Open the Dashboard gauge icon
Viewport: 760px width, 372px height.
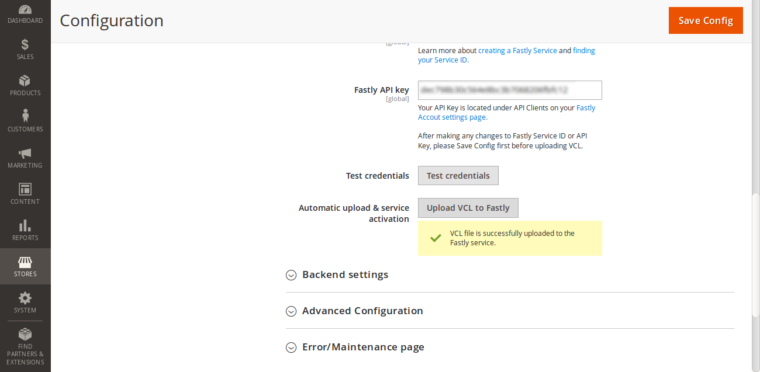[x=25, y=10]
